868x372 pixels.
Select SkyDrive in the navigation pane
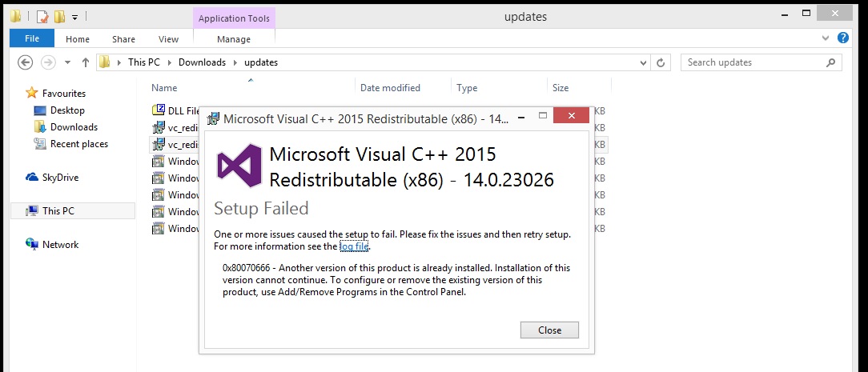(60, 178)
